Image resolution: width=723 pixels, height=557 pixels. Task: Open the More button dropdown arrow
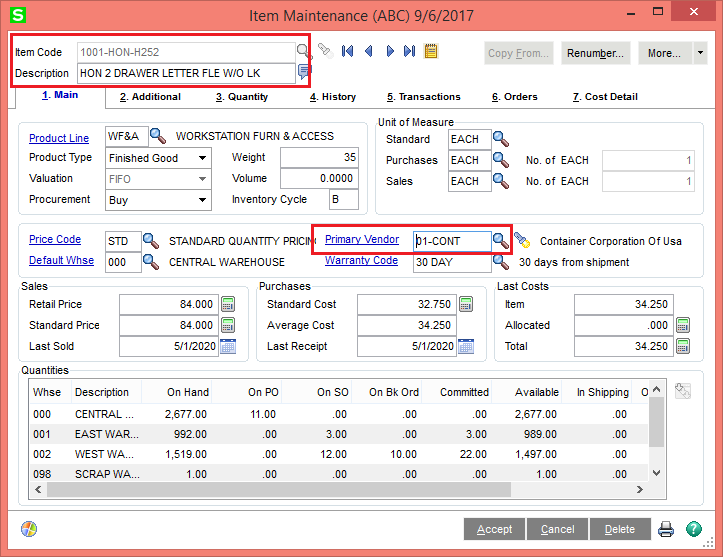700,53
